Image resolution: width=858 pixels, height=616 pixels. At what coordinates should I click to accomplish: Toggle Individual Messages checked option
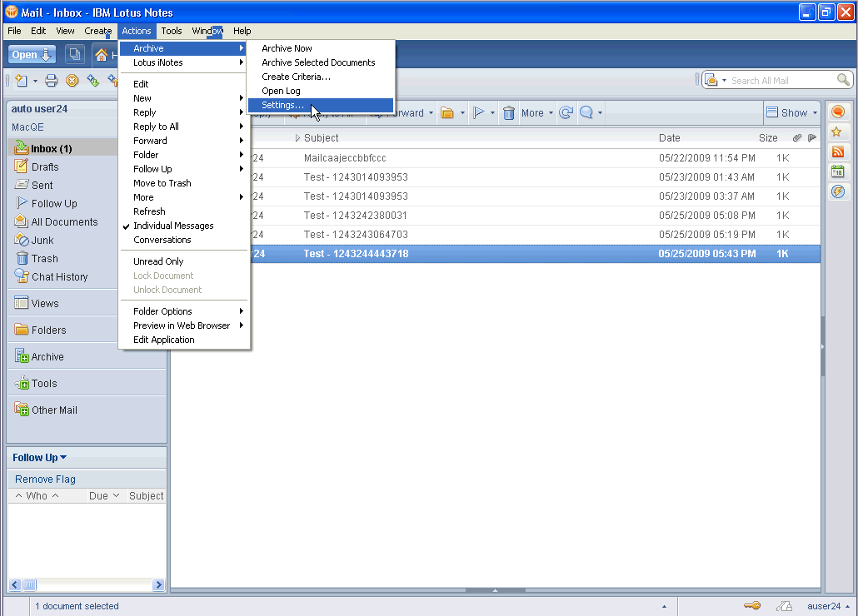point(184,226)
